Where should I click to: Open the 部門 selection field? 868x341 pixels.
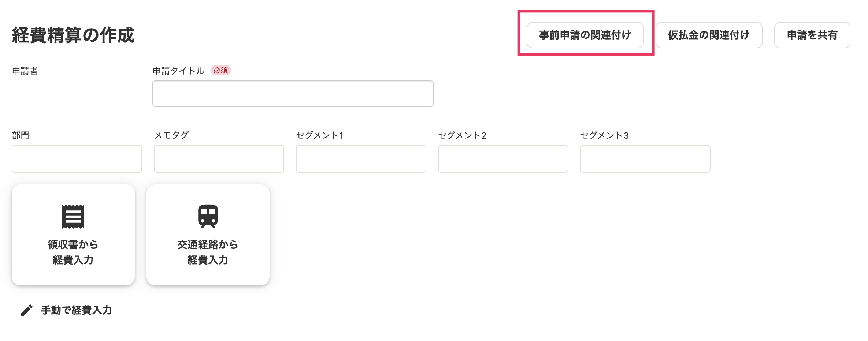click(x=77, y=159)
